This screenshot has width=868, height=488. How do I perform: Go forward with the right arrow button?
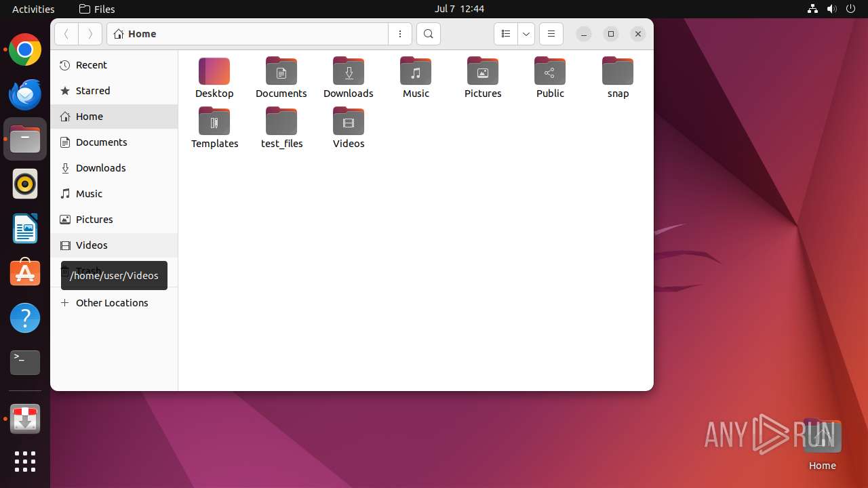90,34
